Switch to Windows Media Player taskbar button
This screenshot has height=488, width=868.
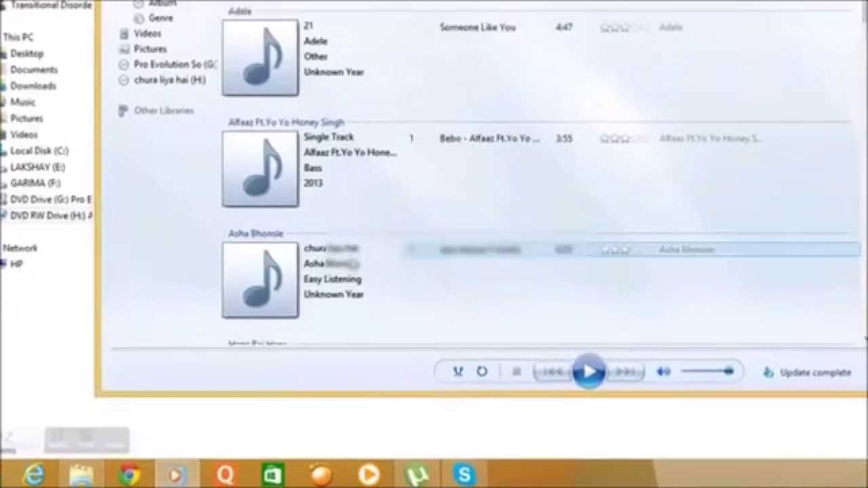tap(176, 474)
